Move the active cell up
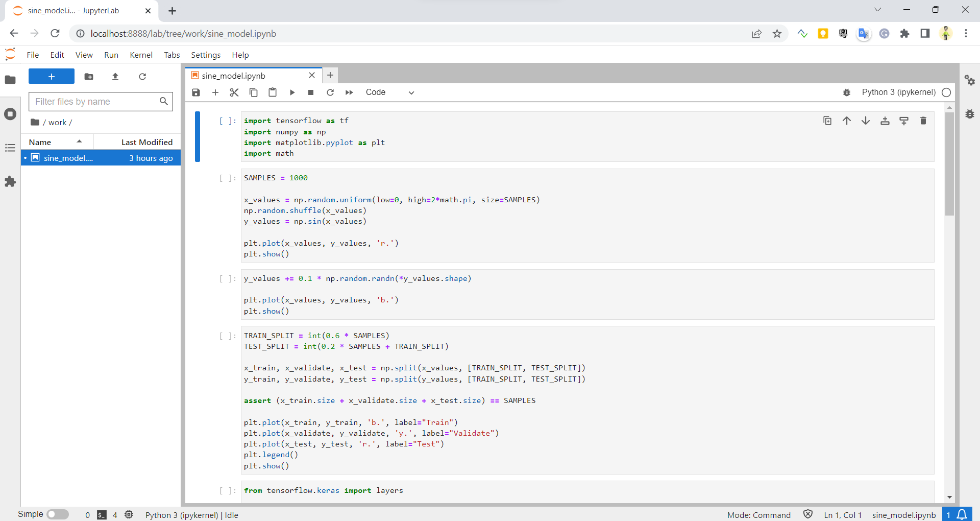This screenshot has width=980, height=521. [847, 121]
